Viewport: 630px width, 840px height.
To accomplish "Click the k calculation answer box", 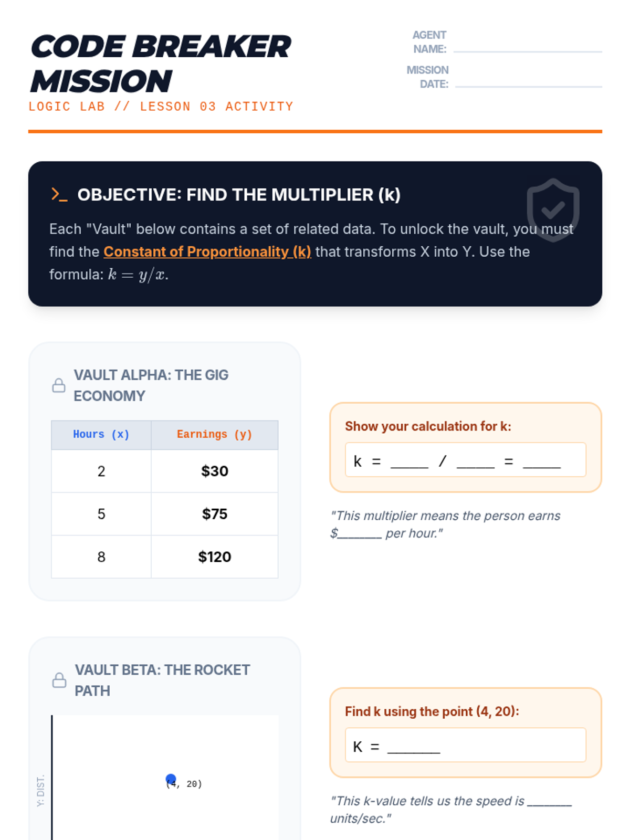I will [465, 460].
